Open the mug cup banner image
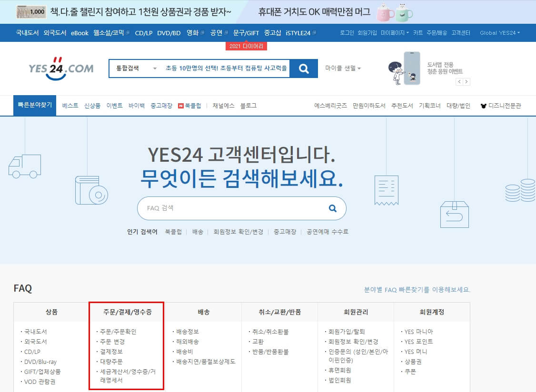 395,12
